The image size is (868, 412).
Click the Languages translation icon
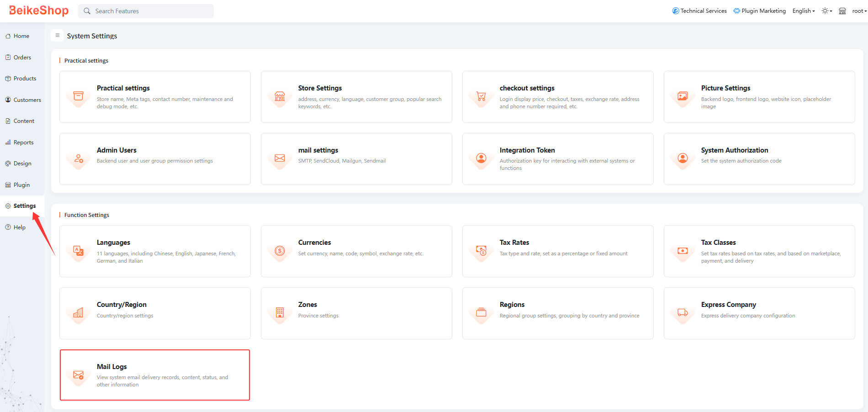78,251
